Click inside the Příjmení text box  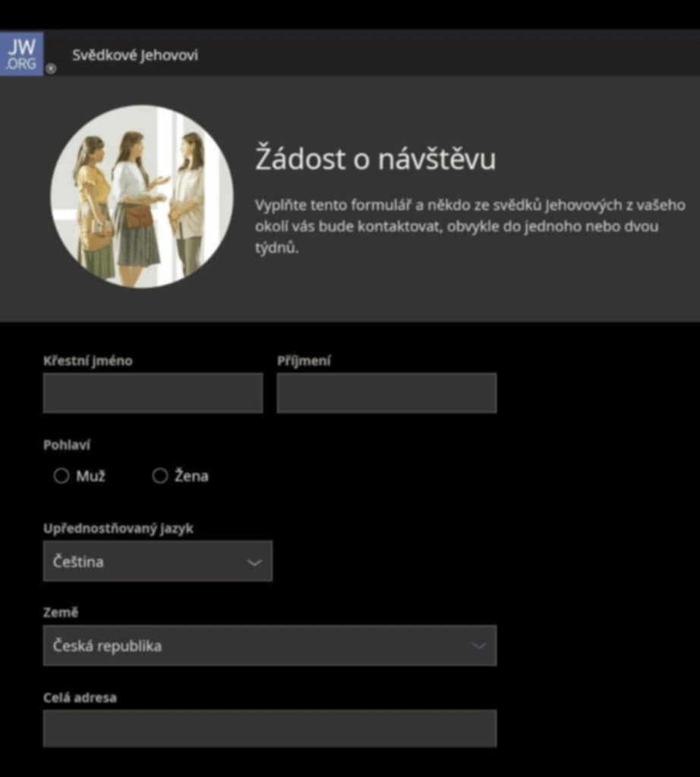pyautogui.click(x=386, y=393)
